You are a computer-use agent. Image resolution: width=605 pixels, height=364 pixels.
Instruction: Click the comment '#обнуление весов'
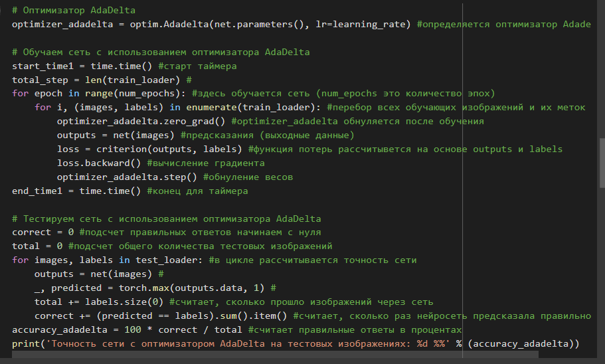(248, 177)
